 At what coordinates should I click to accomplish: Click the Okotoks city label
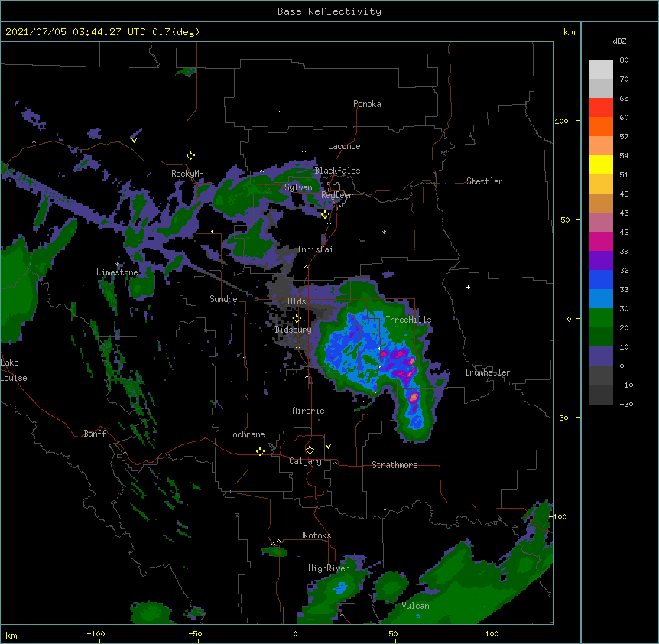(315, 535)
